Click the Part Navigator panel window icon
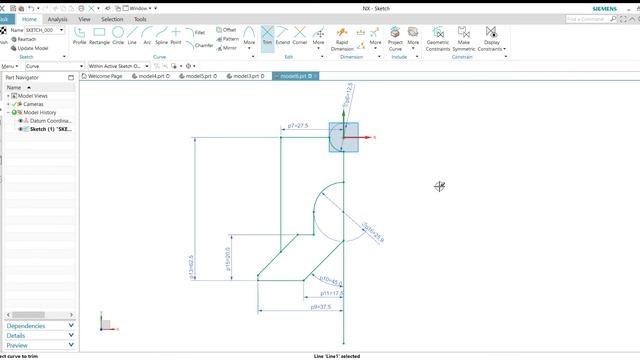 pyautogui.click(x=71, y=77)
